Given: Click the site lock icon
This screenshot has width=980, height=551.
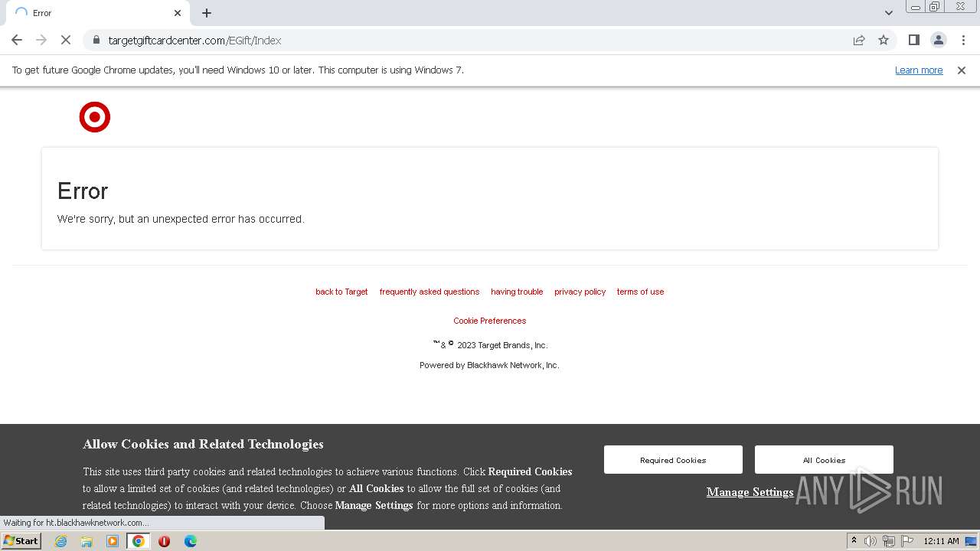Looking at the screenshot, I should pos(96,41).
